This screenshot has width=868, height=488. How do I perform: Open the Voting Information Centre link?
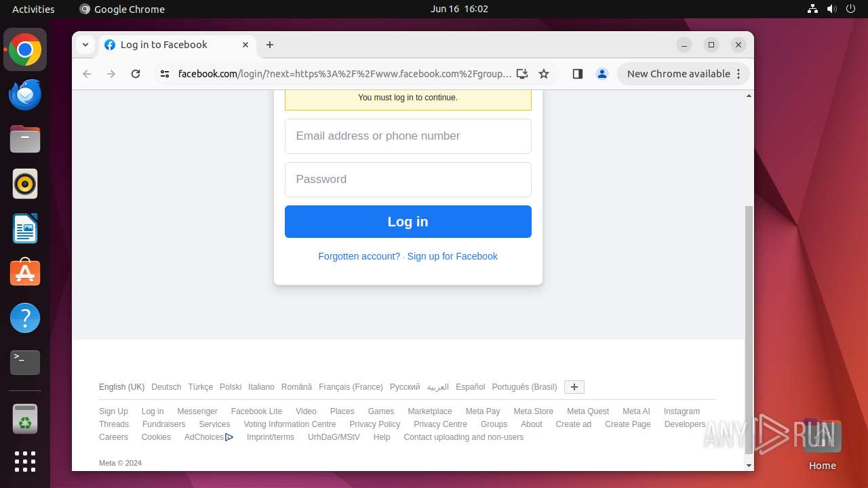(290, 424)
